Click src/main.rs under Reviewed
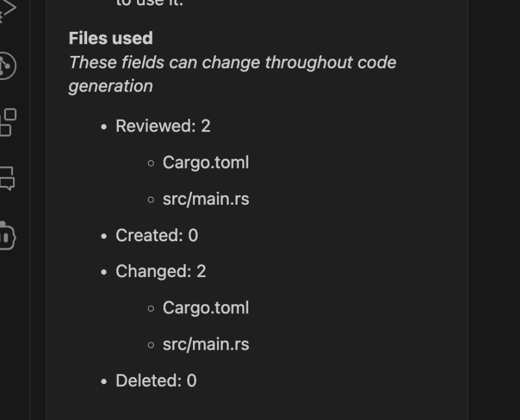 pos(205,199)
